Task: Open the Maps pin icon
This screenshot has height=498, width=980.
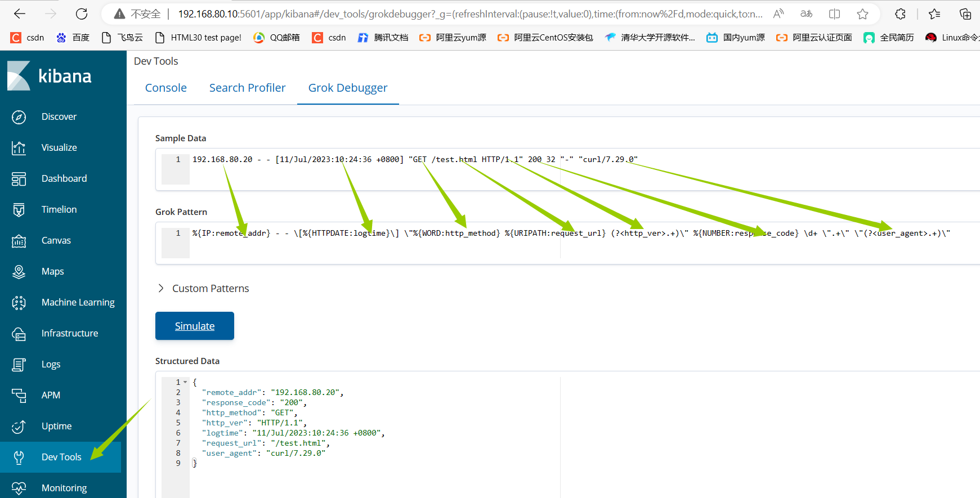Action: [x=19, y=272]
